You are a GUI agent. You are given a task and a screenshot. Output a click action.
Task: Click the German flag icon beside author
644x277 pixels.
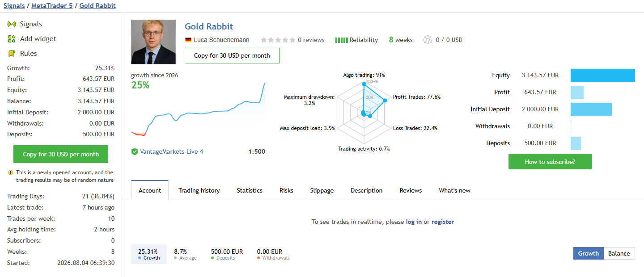point(188,40)
